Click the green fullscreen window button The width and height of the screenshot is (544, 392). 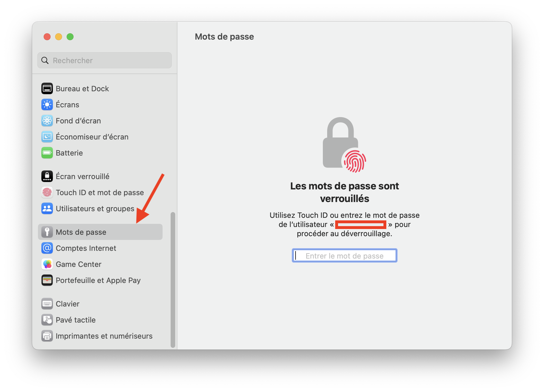[x=70, y=37]
